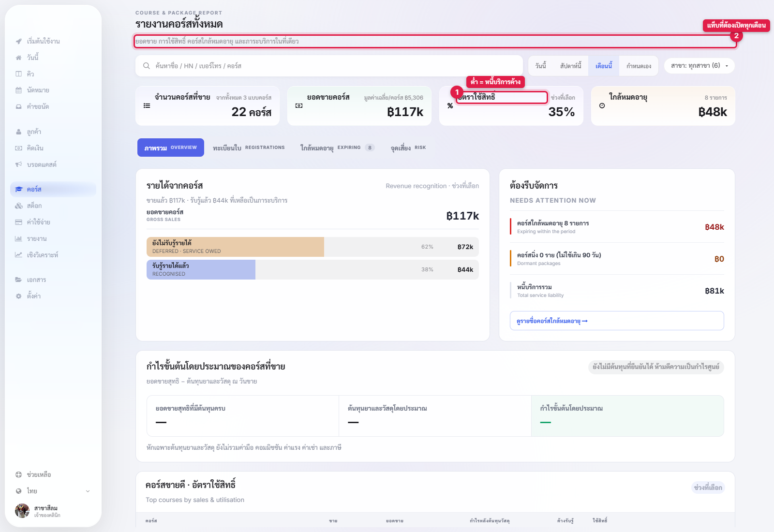Select the วันนี้ date range toggle

(541, 66)
